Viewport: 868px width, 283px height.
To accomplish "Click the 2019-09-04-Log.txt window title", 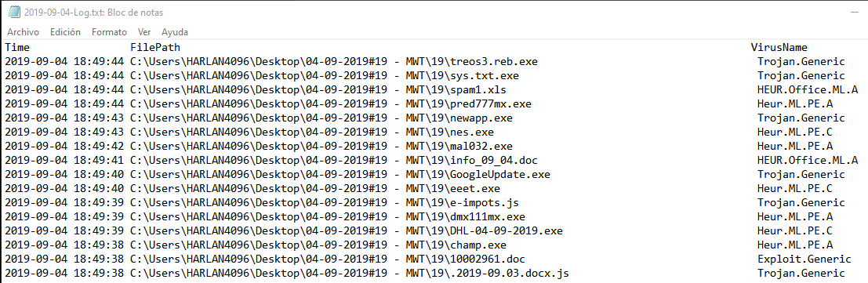I will coord(93,13).
